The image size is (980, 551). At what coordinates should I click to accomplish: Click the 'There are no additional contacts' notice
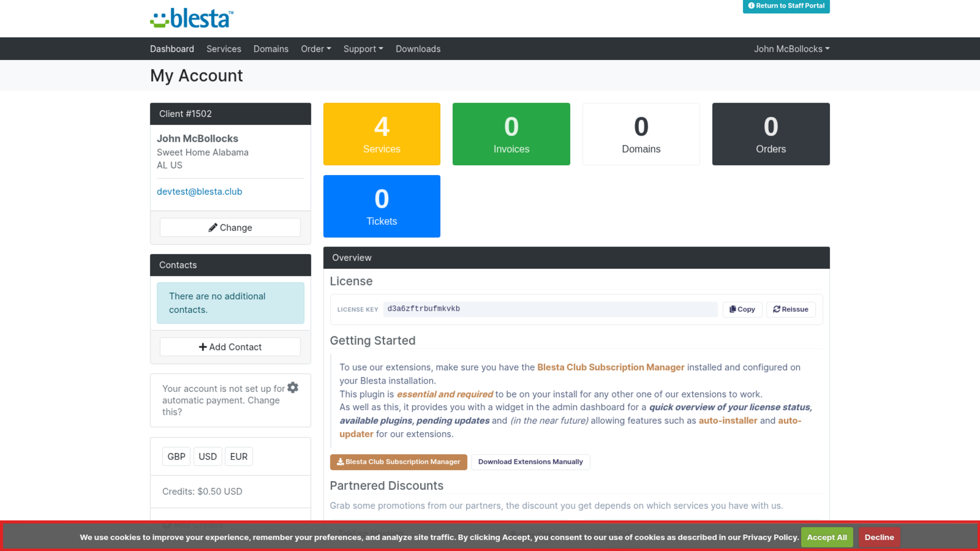[231, 303]
